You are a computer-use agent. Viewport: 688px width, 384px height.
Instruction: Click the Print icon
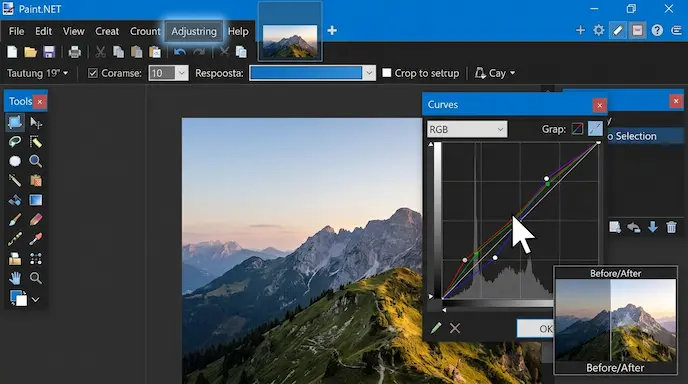[75, 52]
